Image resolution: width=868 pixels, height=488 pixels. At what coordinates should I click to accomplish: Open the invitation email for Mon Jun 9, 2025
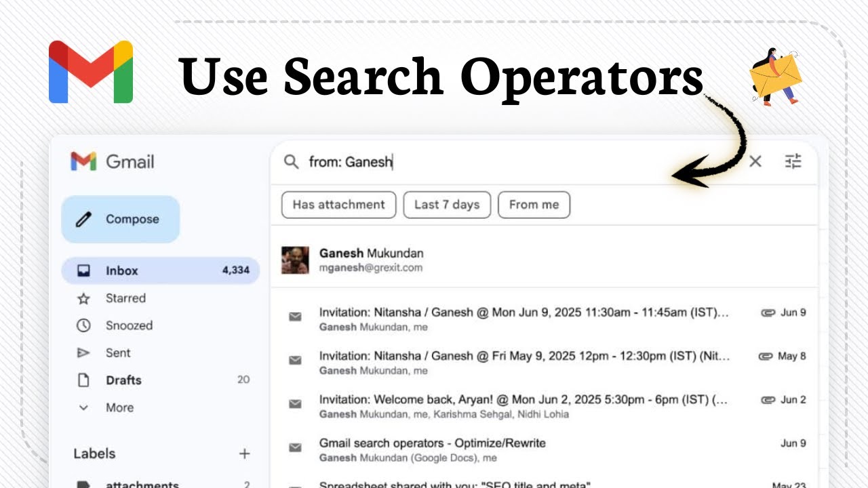click(x=544, y=319)
